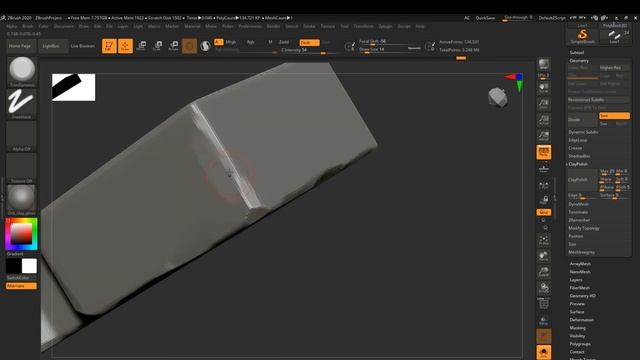The height and width of the screenshot is (360, 640).
Task: Open the material sphere selector
Action: pos(21,200)
